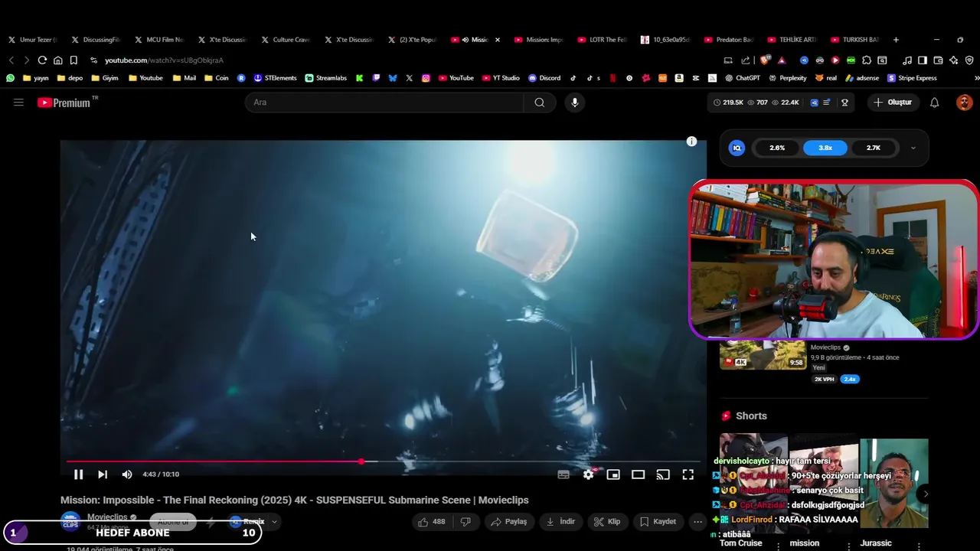The image size is (980, 551).
Task: Open the Brave shields icon
Action: [x=766, y=60]
